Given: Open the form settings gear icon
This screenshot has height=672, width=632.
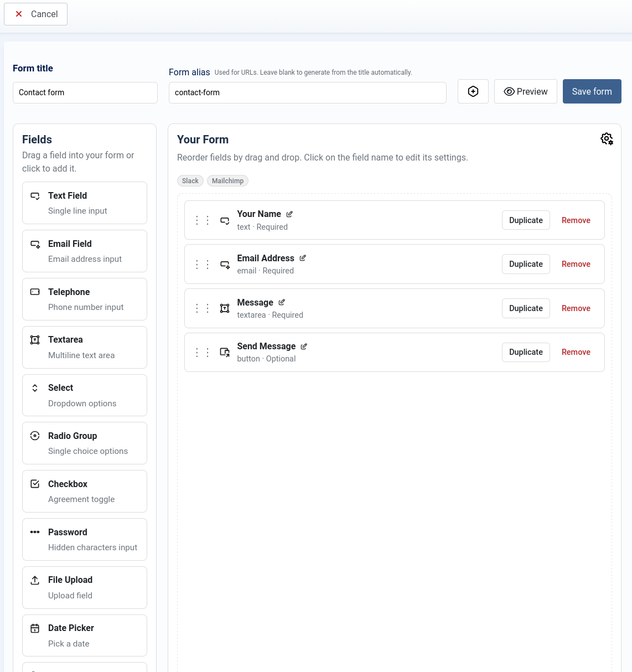Looking at the screenshot, I should pos(607,138).
